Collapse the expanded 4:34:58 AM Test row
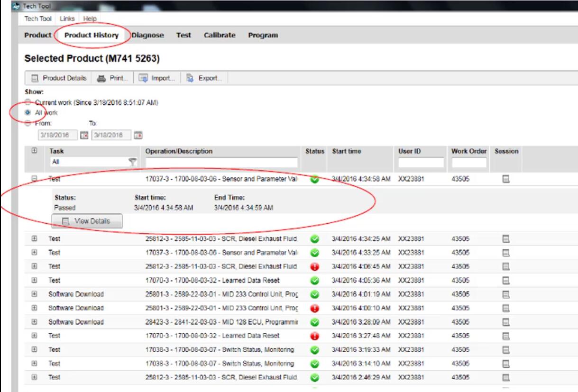The width and height of the screenshot is (578, 392). click(34, 179)
